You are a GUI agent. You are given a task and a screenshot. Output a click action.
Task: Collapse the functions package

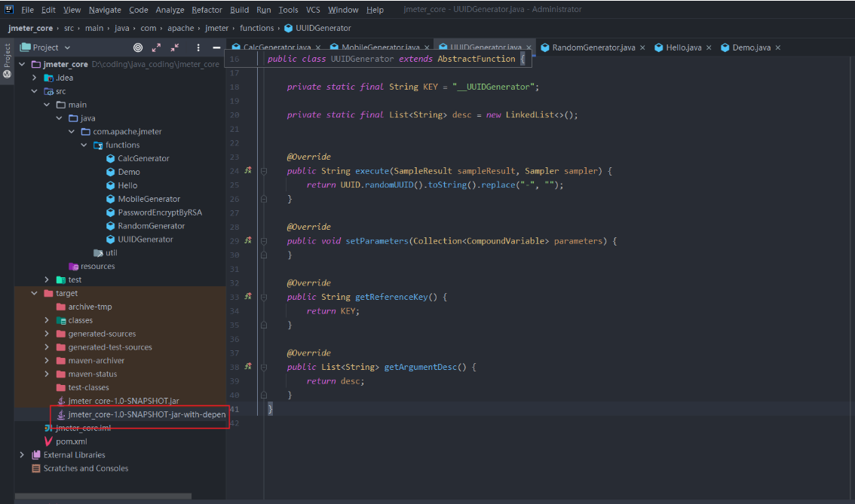(x=84, y=145)
